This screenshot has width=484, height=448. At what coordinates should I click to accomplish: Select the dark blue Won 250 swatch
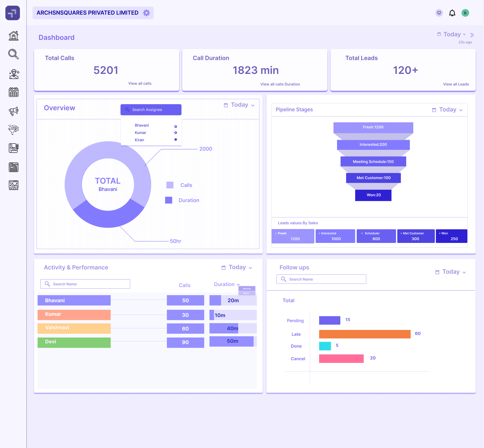coord(451,236)
